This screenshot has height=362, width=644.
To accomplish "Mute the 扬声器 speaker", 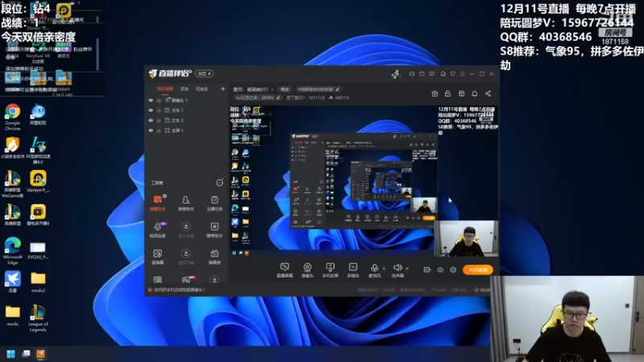I will (x=397, y=270).
